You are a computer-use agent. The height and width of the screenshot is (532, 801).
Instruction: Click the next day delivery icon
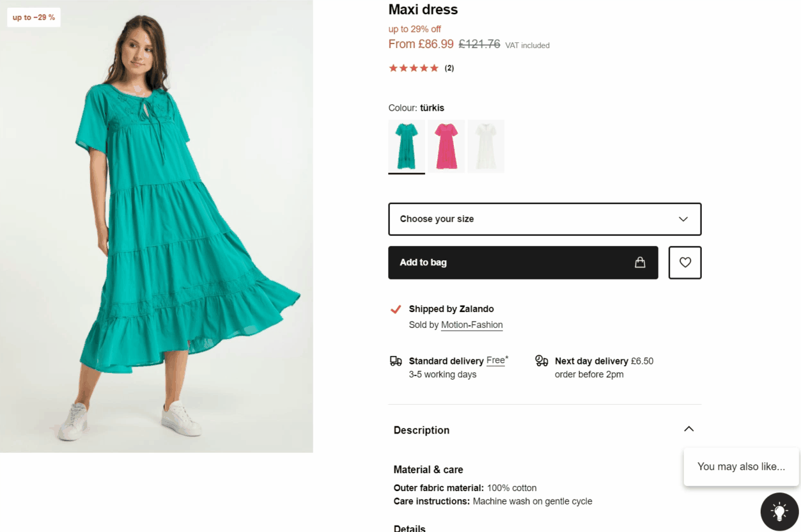tap(541, 361)
